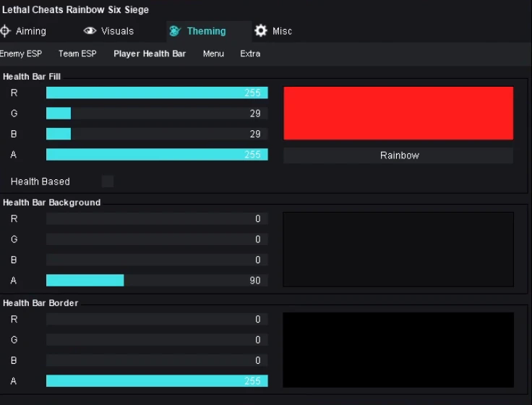Switch to the Team ESP sub-tab
Viewport: 532px width, 405px height.
(77, 54)
